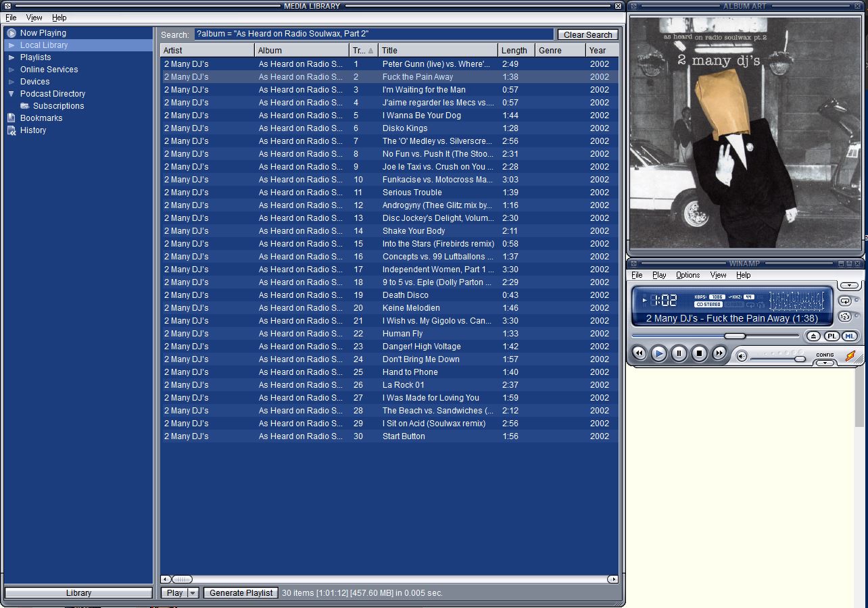Sort by the Artist column header
The height and width of the screenshot is (608, 868).
[x=208, y=50]
